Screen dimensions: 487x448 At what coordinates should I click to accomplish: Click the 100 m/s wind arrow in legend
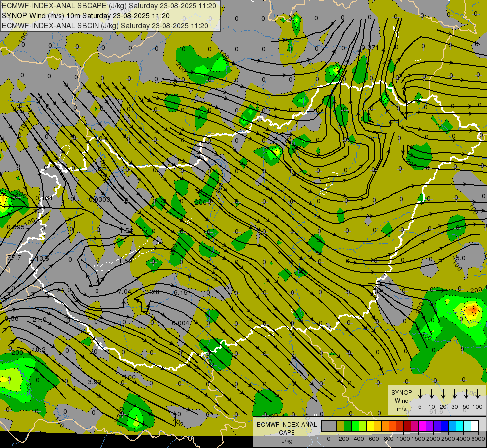click(x=478, y=393)
